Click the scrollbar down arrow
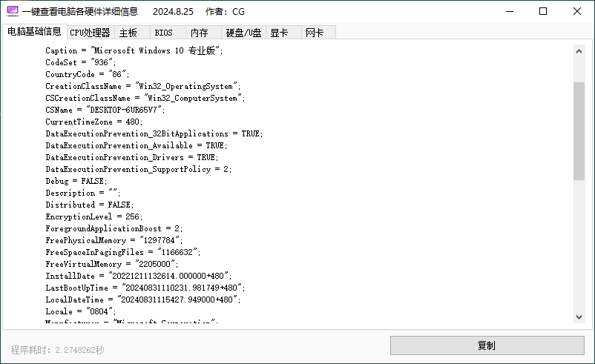Viewport: 595px width, 364px height. click(x=579, y=317)
